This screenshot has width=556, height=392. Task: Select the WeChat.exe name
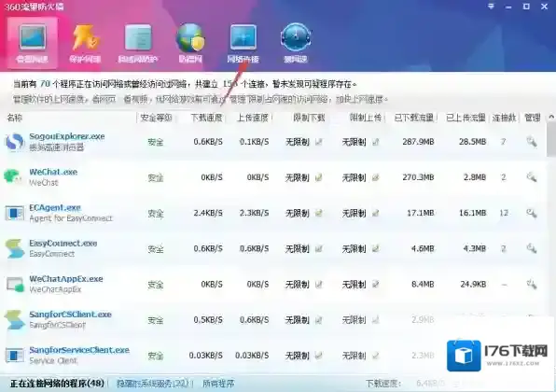point(53,172)
